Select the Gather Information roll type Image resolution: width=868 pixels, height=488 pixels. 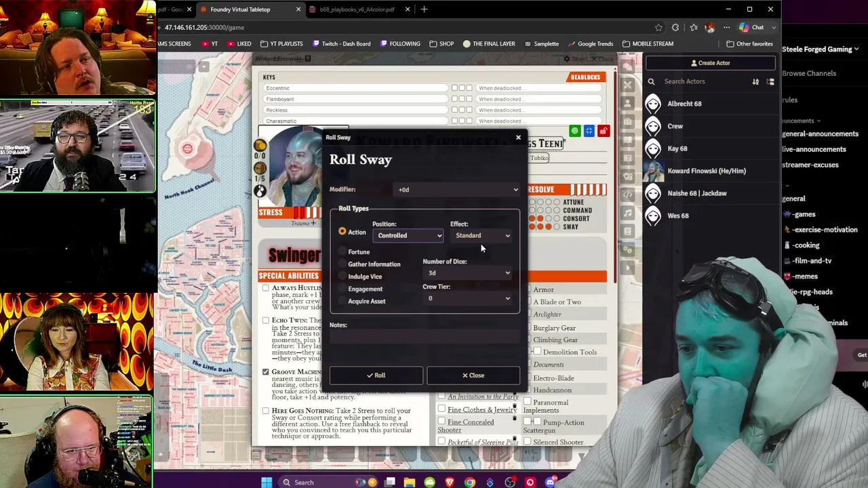pos(342,264)
